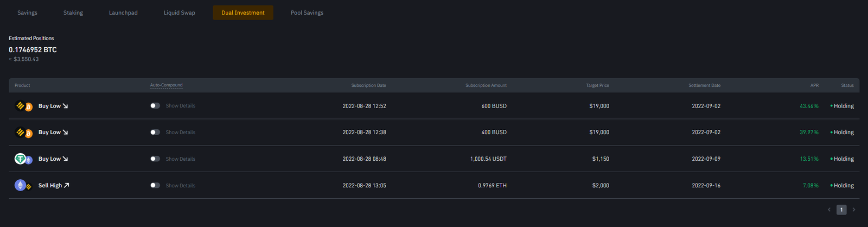Click the BUSD-BTC coin icon for the 600 BUSD row
The height and width of the screenshot is (227, 868).
click(24, 106)
